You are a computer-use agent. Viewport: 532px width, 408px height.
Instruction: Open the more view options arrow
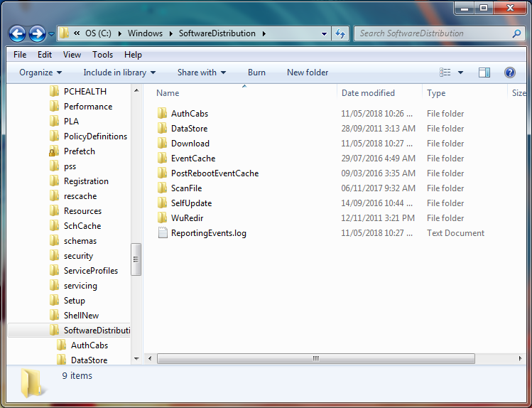(460, 73)
